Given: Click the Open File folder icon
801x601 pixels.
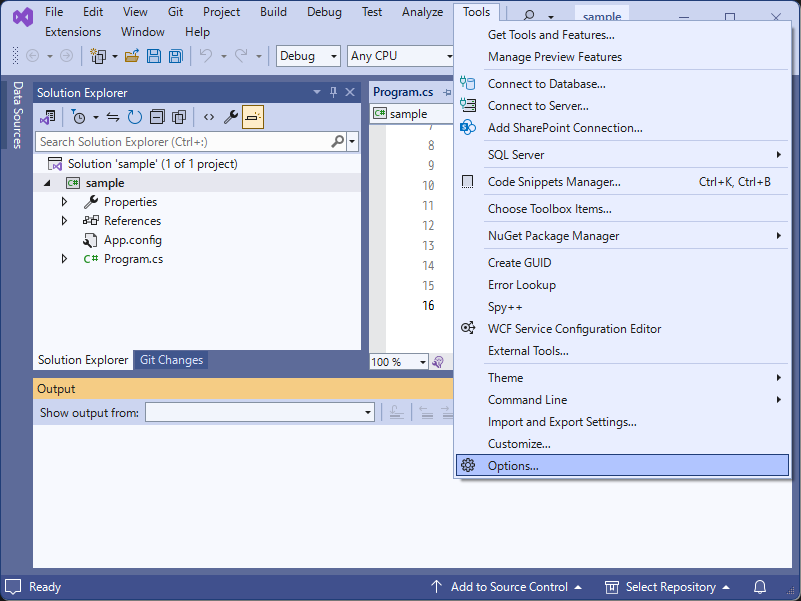Looking at the screenshot, I should [132, 56].
